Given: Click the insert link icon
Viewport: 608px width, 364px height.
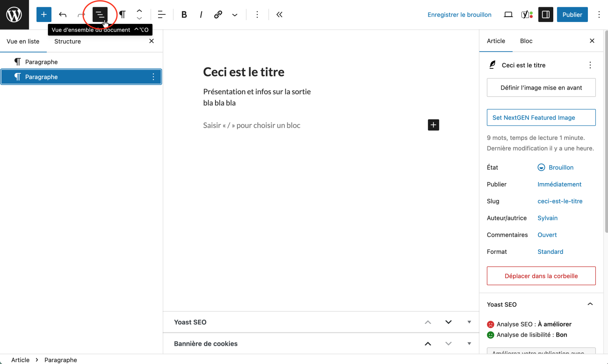Looking at the screenshot, I should (x=218, y=14).
